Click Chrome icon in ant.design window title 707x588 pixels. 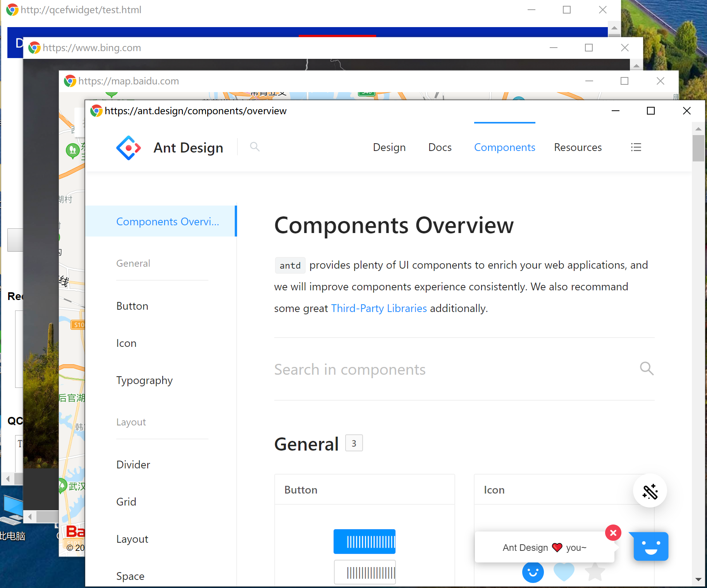pyautogui.click(x=96, y=111)
